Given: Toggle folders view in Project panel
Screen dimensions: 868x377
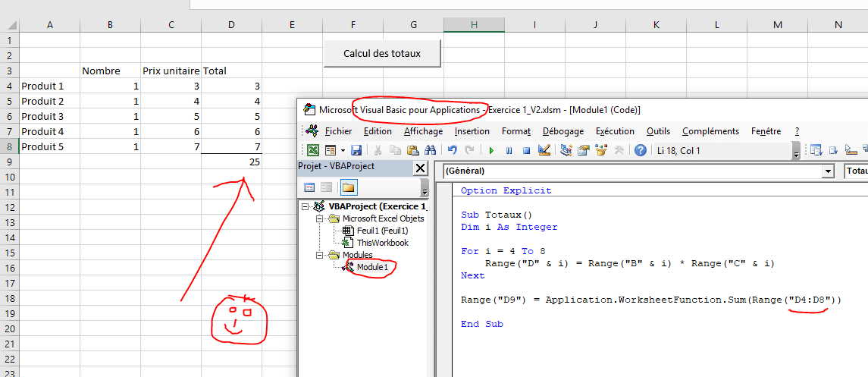Looking at the screenshot, I should (x=349, y=187).
